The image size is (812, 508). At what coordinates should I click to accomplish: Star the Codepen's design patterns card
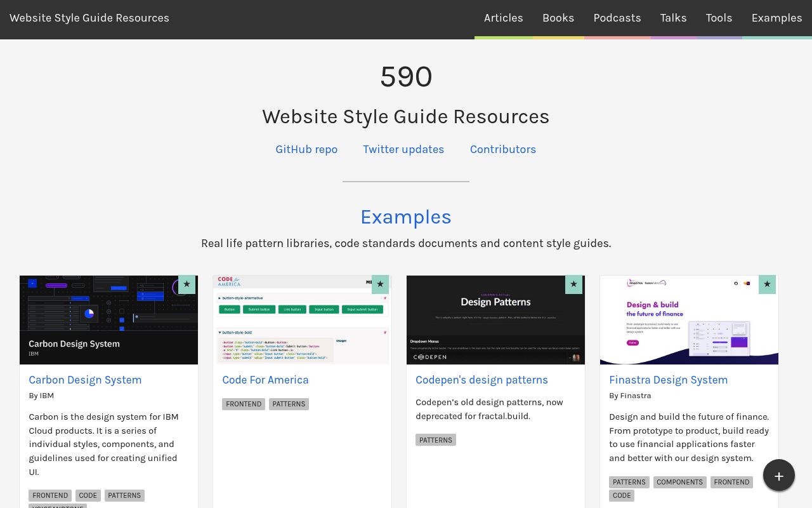[x=573, y=284]
